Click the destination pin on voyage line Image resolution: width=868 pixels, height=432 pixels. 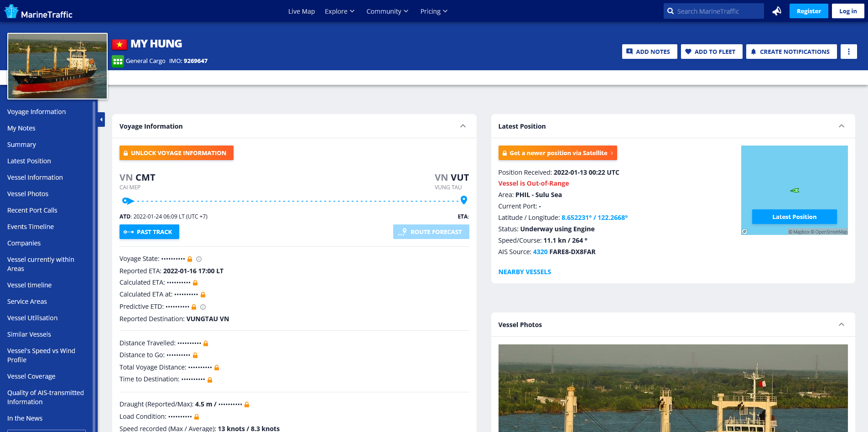[464, 200]
